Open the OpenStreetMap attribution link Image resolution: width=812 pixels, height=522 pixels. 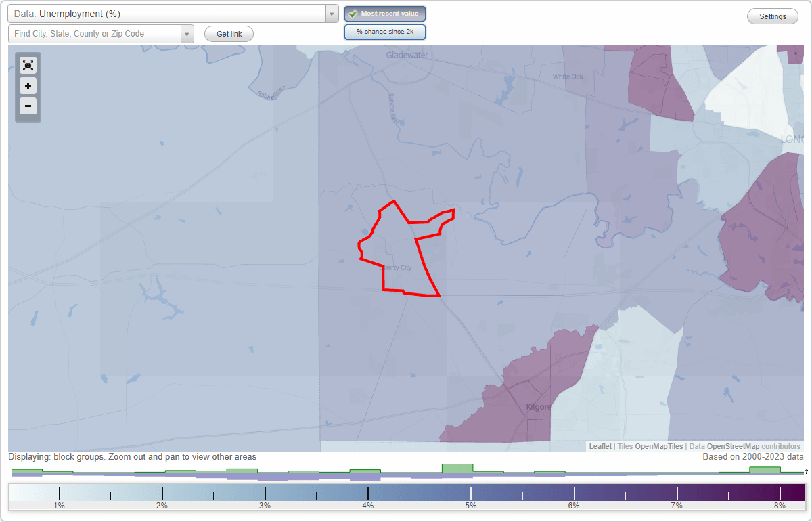point(733,446)
